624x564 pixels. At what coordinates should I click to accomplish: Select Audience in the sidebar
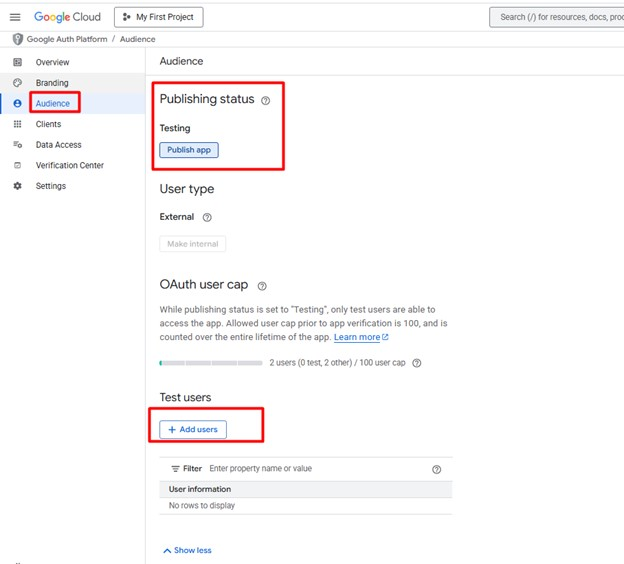coord(53,103)
